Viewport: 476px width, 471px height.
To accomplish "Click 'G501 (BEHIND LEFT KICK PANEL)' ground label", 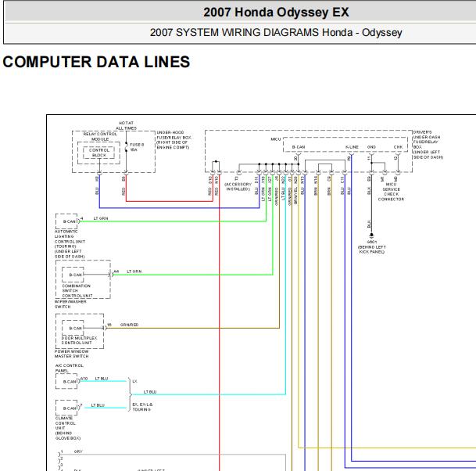I will tap(372, 246).
